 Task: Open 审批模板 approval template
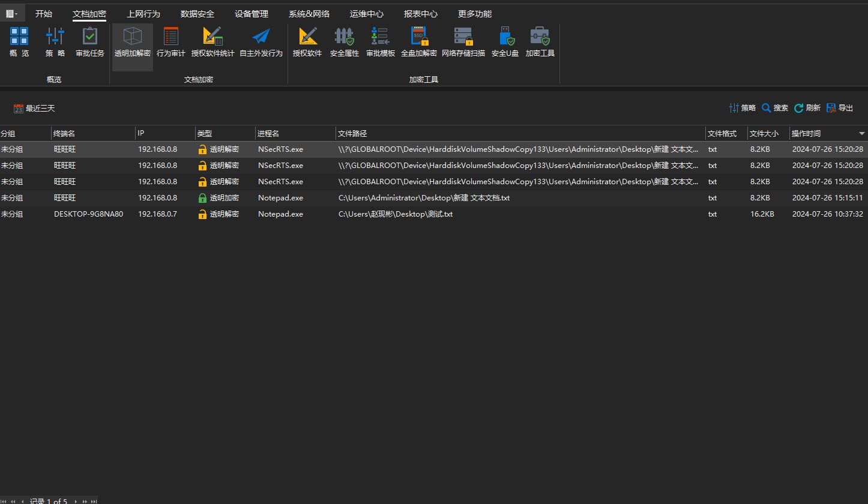(381, 41)
